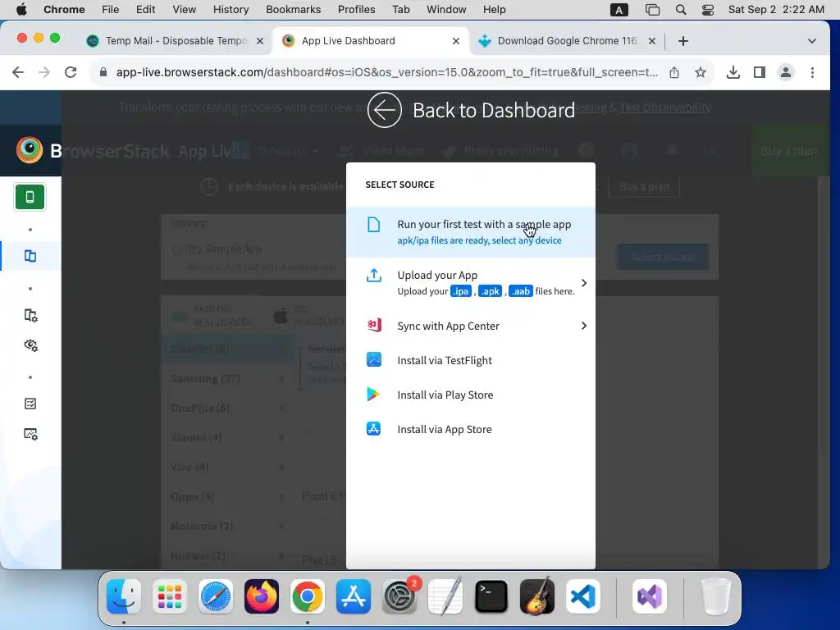Toggle the Chrome side panel icon
The height and width of the screenshot is (630, 840).
pos(759,72)
